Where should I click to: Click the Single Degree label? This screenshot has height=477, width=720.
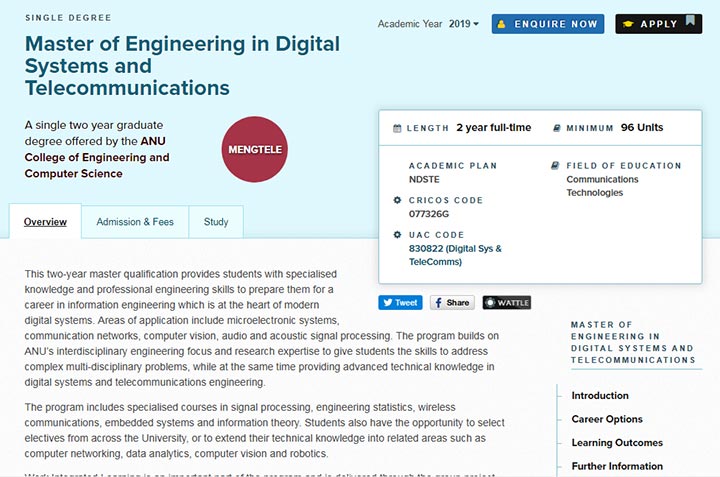coord(68,18)
